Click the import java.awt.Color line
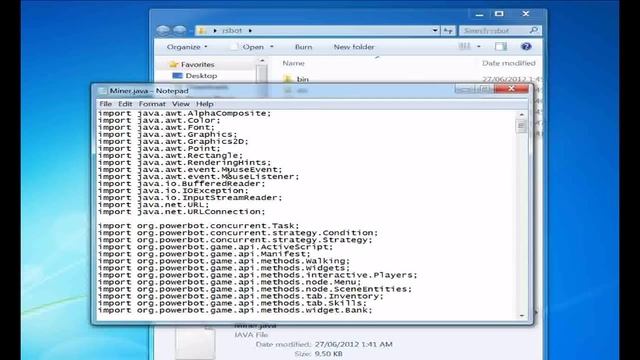The width and height of the screenshot is (640, 360). tap(159, 120)
